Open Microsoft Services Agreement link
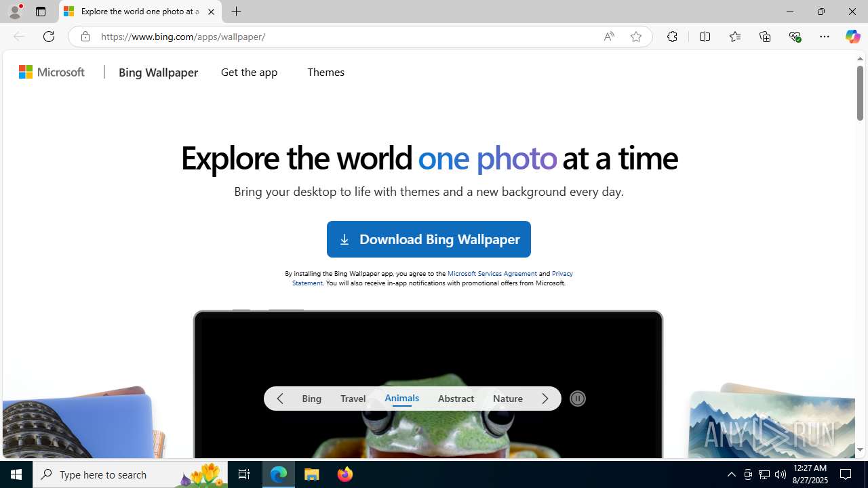 pyautogui.click(x=492, y=273)
